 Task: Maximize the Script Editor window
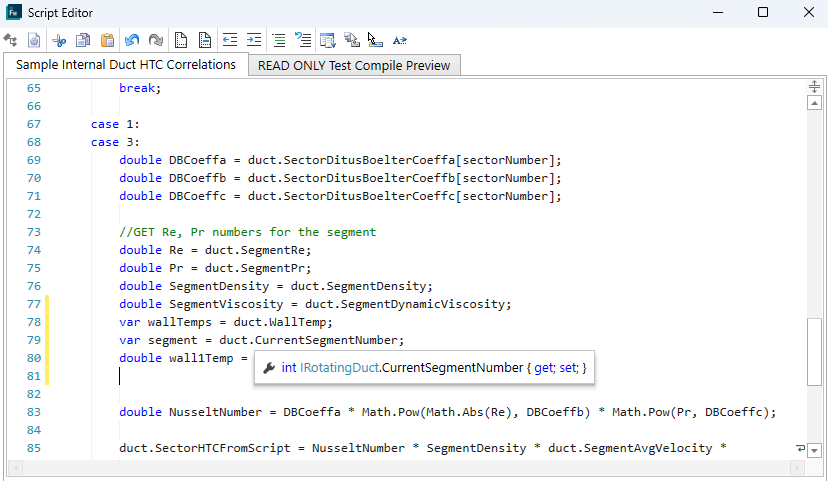pyautogui.click(x=763, y=12)
